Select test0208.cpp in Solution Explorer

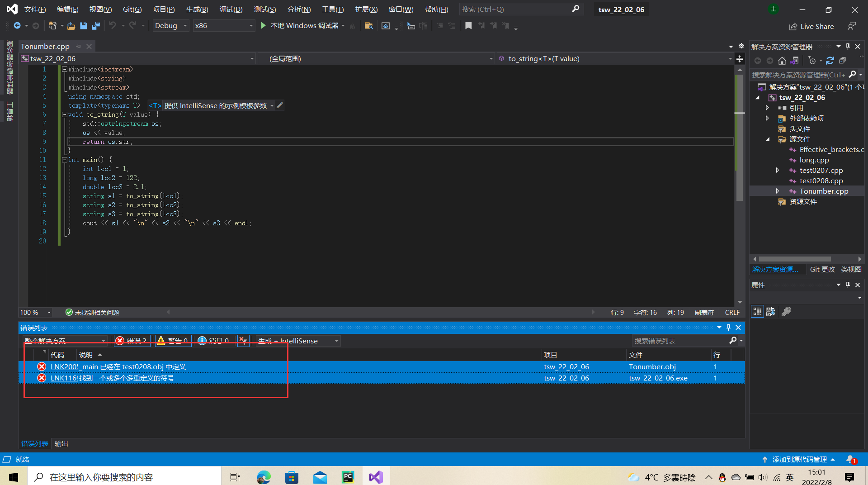coord(821,181)
